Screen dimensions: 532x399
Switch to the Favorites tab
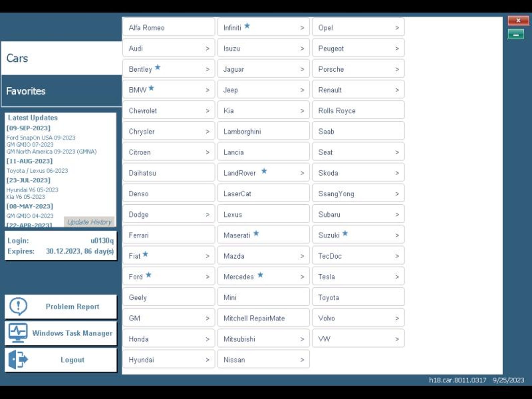click(62, 91)
